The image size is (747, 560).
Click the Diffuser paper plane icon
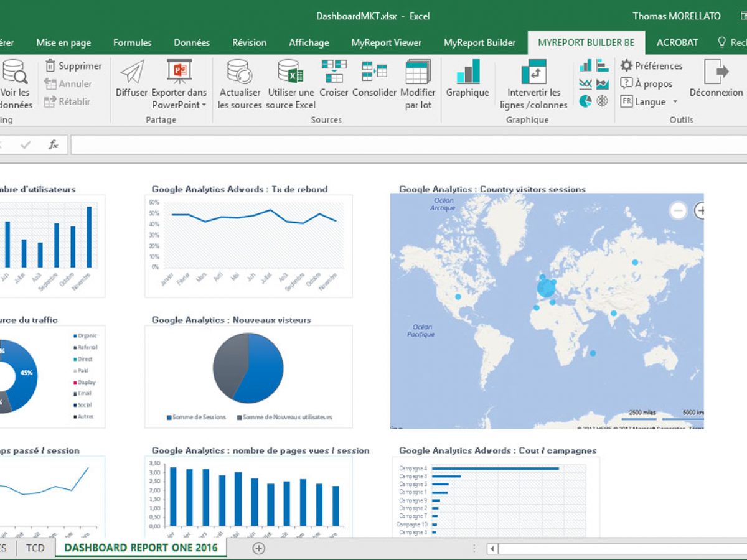(132, 72)
